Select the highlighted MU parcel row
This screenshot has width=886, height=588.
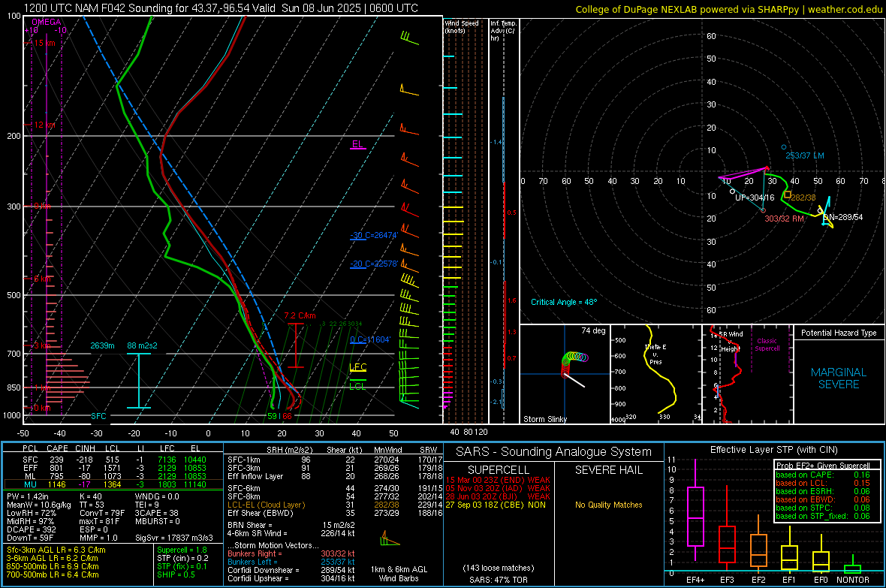click(x=113, y=484)
